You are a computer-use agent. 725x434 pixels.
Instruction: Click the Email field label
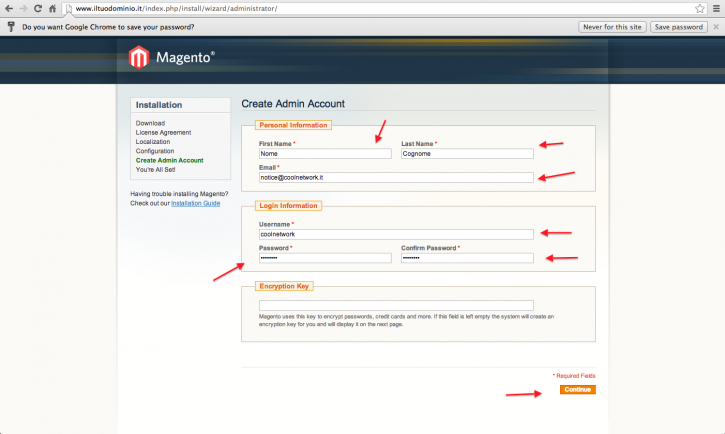tap(269, 168)
